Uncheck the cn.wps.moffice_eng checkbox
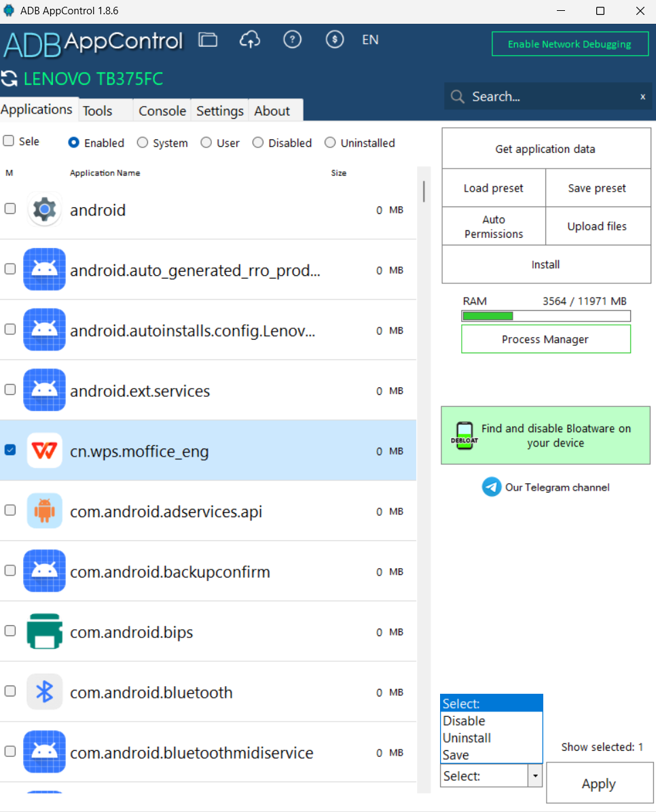The height and width of the screenshot is (812, 656). pyautogui.click(x=10, y=450)
